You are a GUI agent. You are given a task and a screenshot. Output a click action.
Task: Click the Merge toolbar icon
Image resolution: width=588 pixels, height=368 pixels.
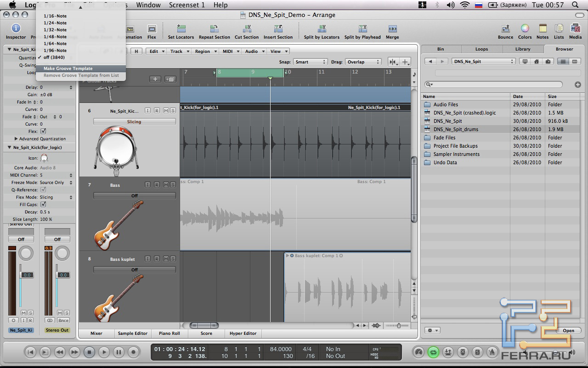[392, 29]
